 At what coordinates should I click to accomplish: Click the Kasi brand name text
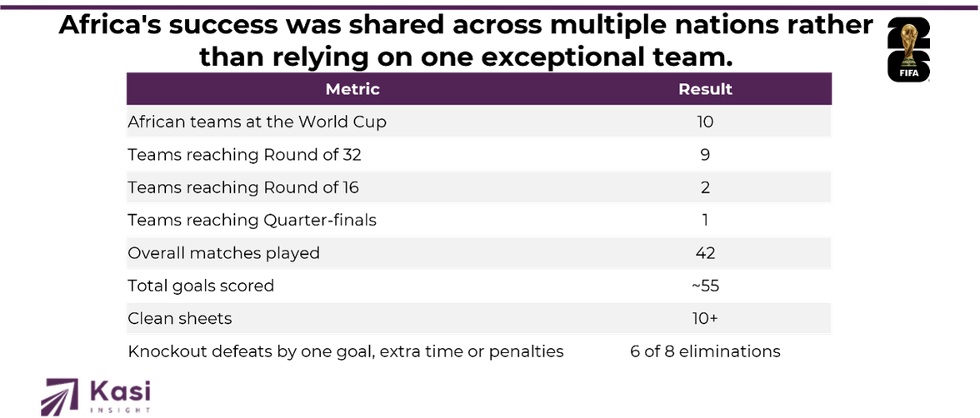pyautogui.click(x=121, y=391)
